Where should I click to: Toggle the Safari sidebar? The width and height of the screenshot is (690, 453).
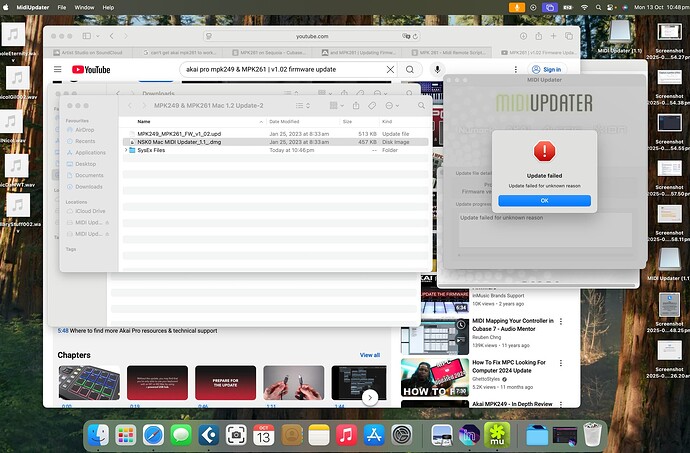[x=87, y=36]
